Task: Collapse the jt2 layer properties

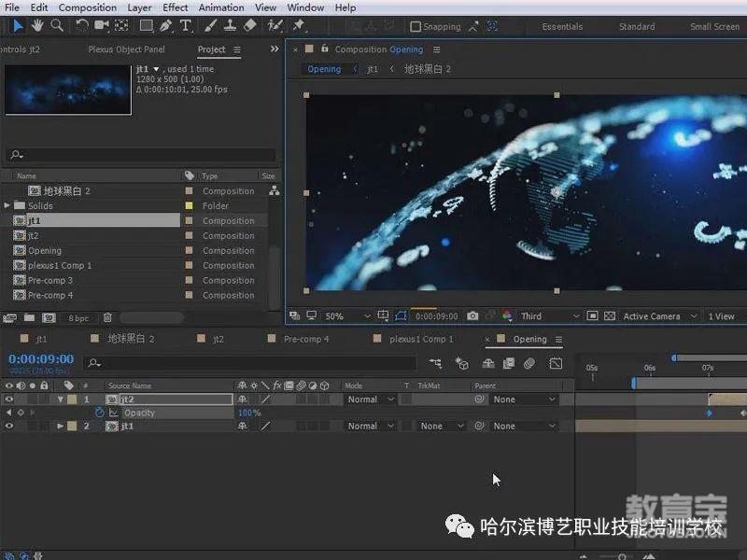Action: tap(61, 399)
